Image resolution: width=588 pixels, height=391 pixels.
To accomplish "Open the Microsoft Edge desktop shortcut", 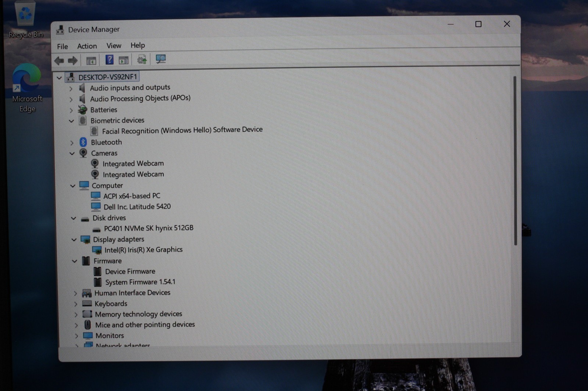I will (x=27, y=88).
